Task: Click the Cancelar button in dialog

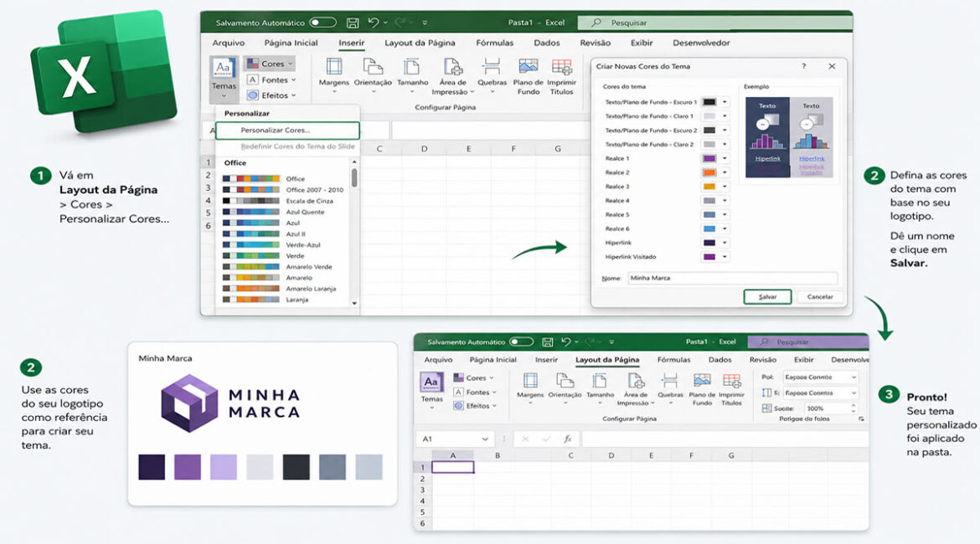Action: pyautogui.click(x=819, y=296)
